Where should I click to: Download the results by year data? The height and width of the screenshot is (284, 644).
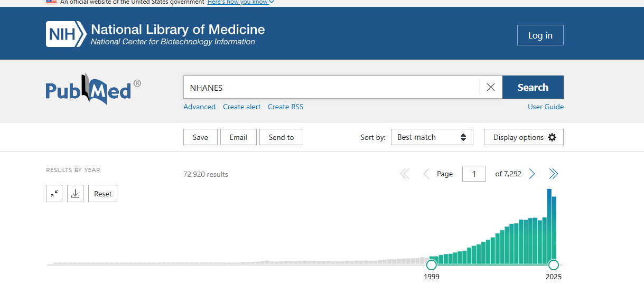[x=75, y=194]
